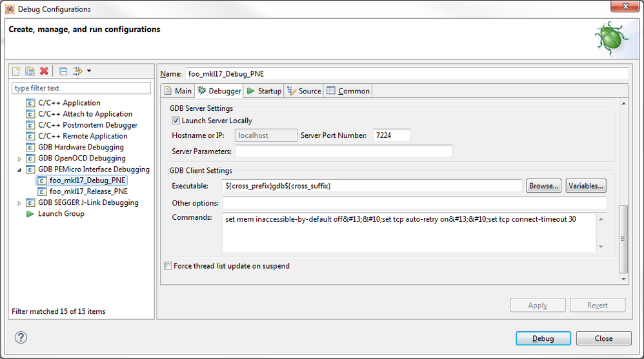Switch to the Source tab
The image size is (644, 359).
tap(304, 91)
